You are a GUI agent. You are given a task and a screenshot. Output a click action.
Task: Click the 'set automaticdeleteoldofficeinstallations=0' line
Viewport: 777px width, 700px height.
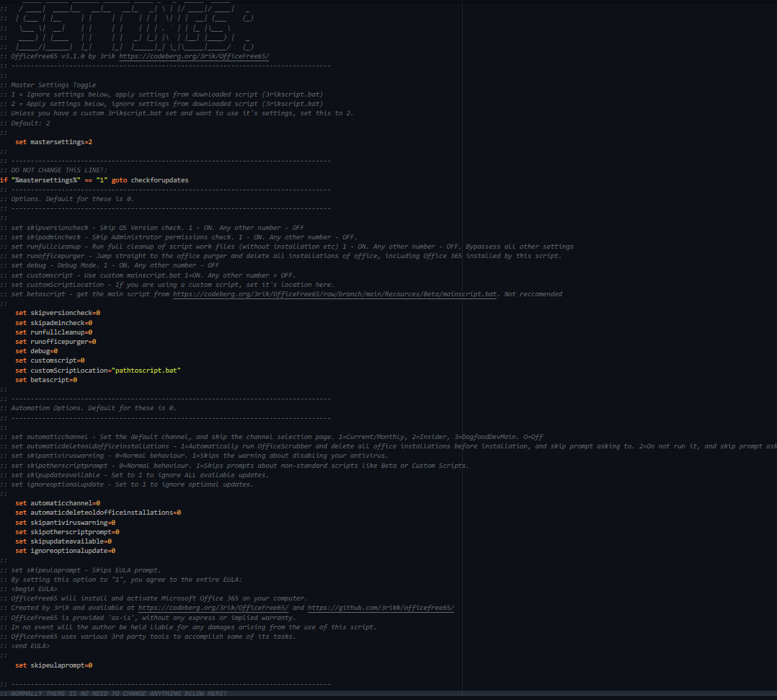pyautogui.click(x=98, y=513)
